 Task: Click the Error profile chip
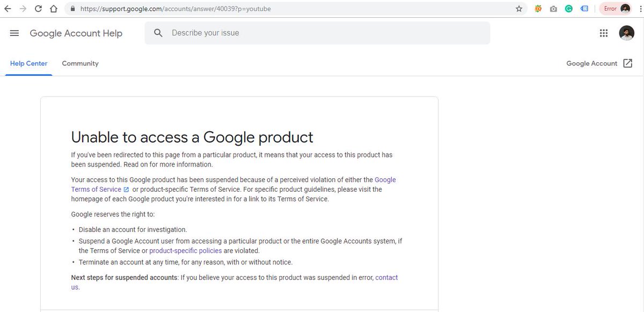616,9
